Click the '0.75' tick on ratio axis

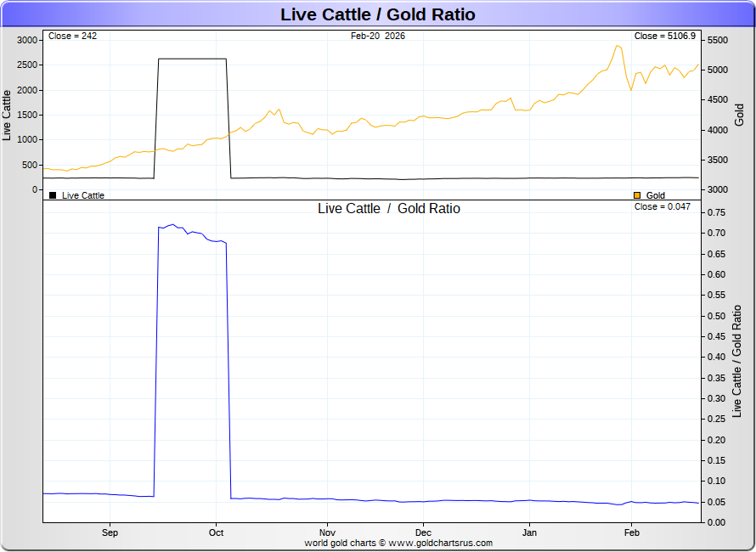716,212
